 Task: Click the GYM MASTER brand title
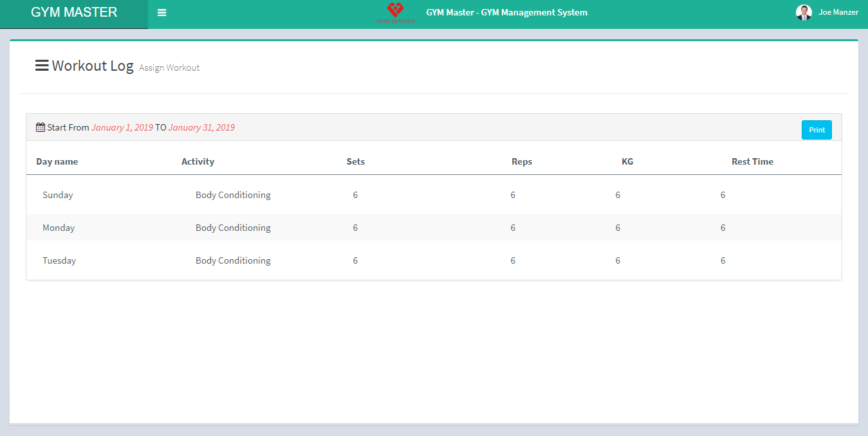click(x=74, y=13)
